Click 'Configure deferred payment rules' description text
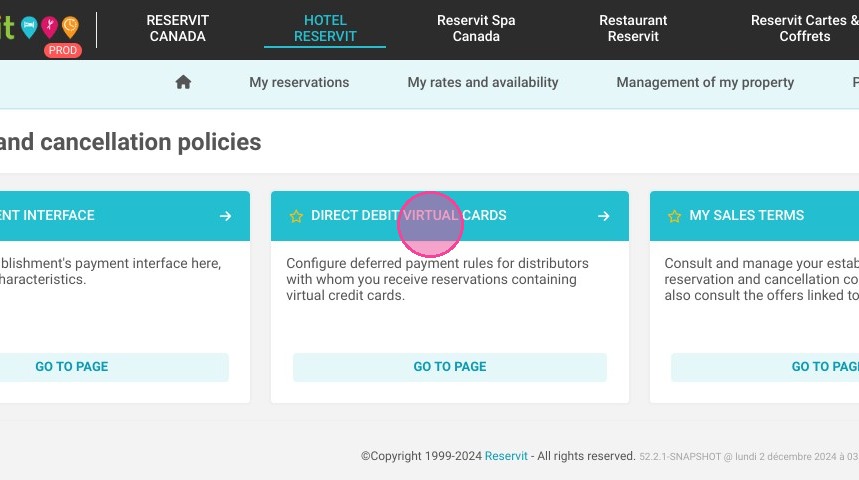 437,279
